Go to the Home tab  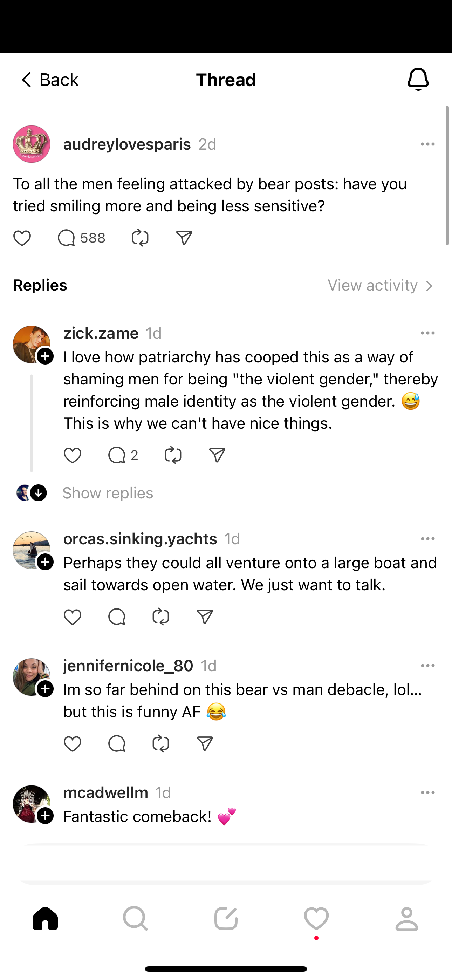pyautogui.click(x=45, y=918)
